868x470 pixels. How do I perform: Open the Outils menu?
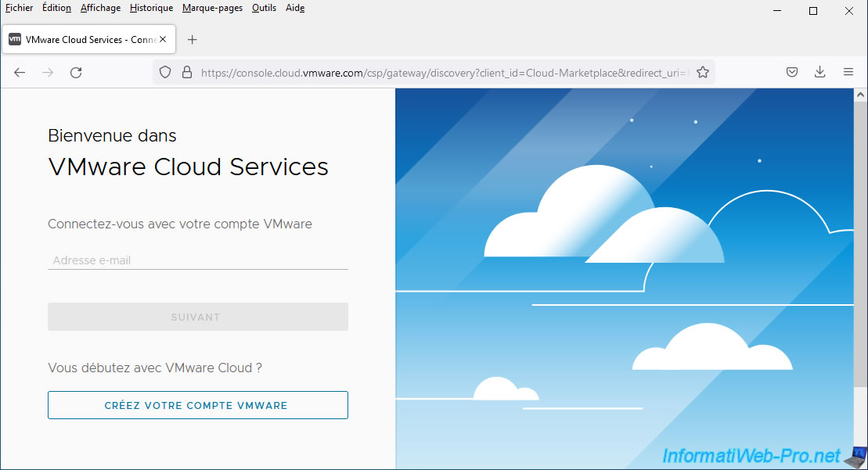click(264, 8)
